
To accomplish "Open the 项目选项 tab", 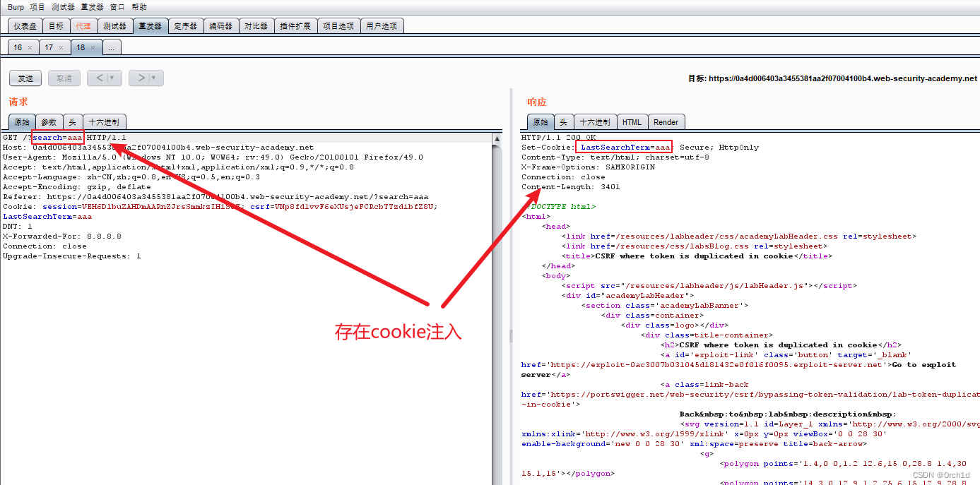I will 338,26.
